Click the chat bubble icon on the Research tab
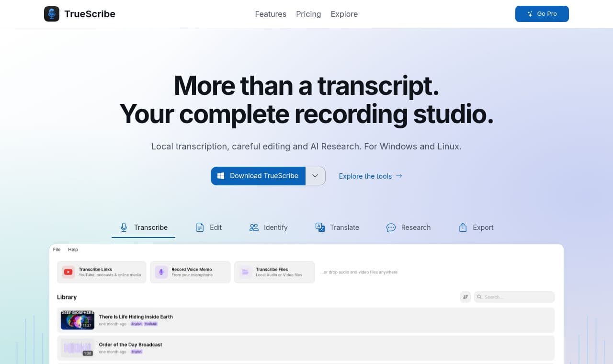This screenshot has height=364, width=613. [391, 227]
